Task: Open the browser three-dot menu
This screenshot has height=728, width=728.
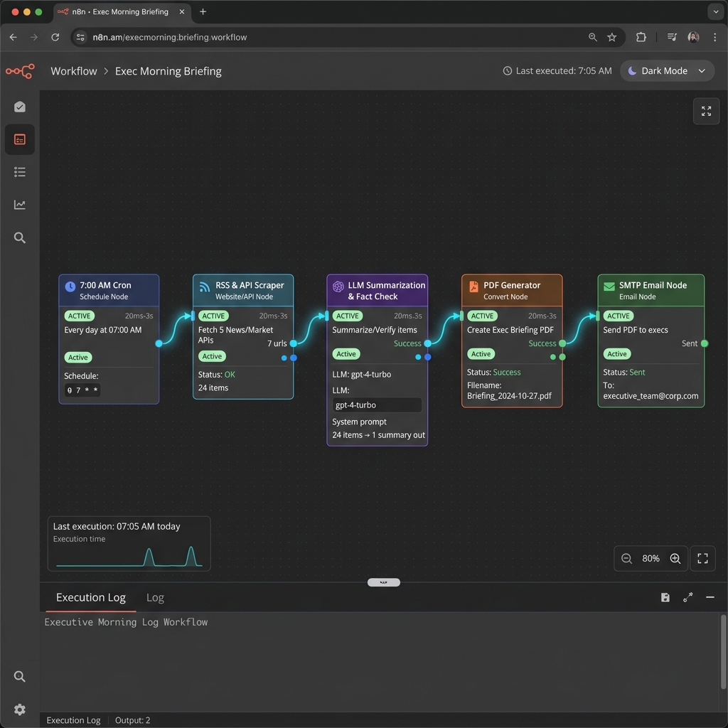Action: point(714,37)
